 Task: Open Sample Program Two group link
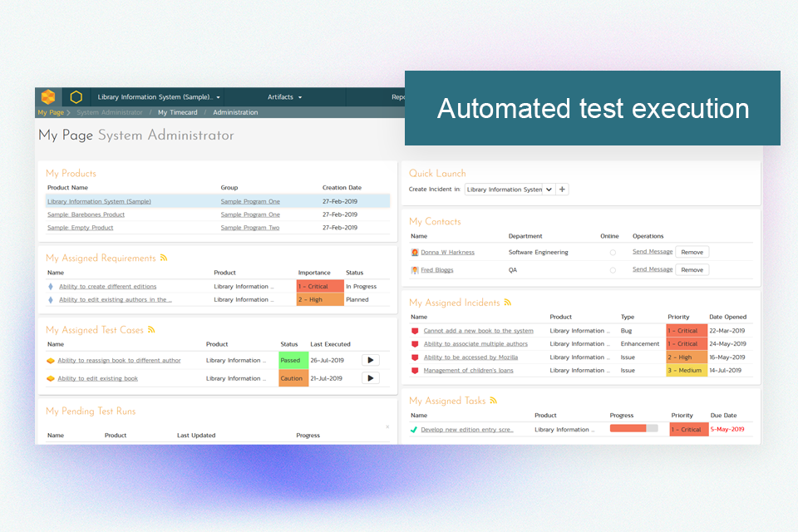coord(250,228)
